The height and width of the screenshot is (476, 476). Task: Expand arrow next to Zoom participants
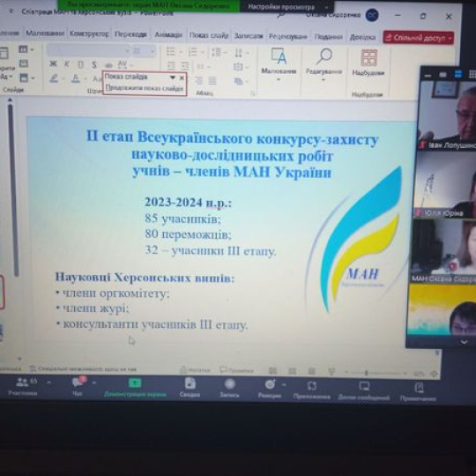click(x=49, y=383)
